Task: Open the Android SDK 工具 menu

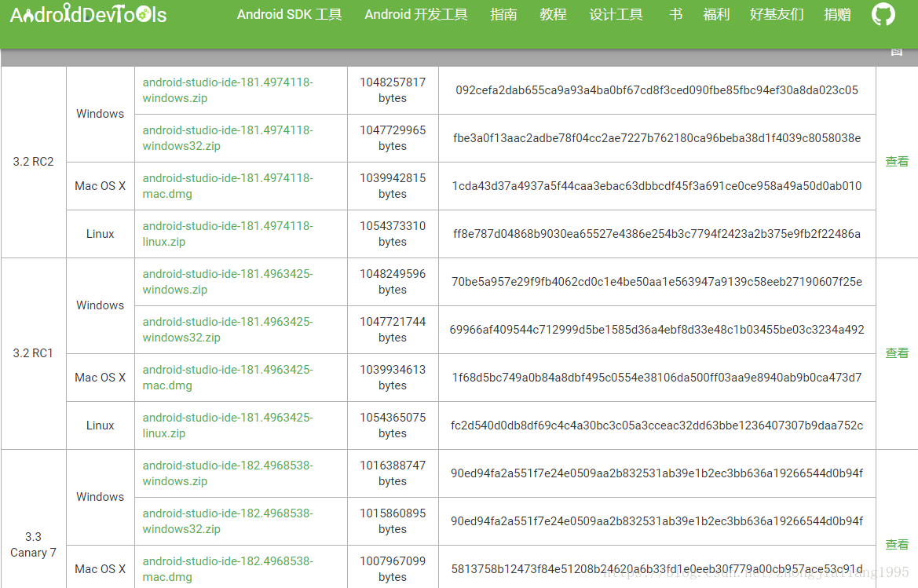Action: [289, 15]
